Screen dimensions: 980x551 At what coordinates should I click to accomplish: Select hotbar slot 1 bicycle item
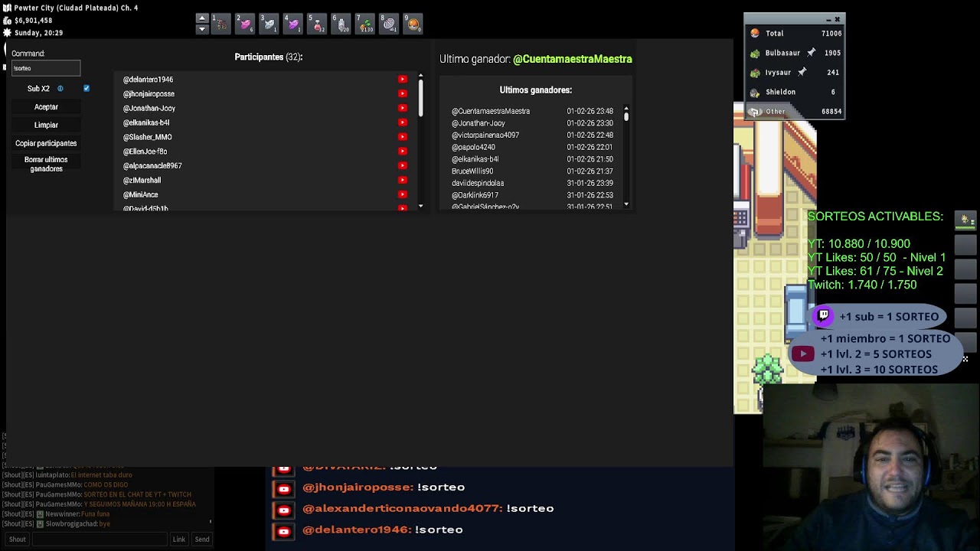220,24
